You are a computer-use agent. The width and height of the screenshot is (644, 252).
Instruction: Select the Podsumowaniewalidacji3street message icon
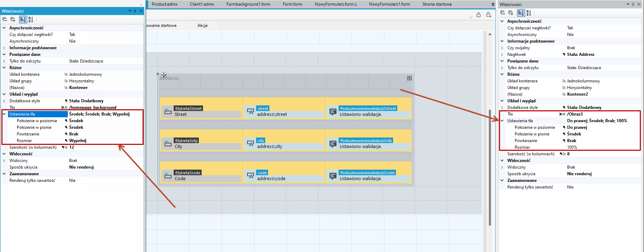click(333, 111)
